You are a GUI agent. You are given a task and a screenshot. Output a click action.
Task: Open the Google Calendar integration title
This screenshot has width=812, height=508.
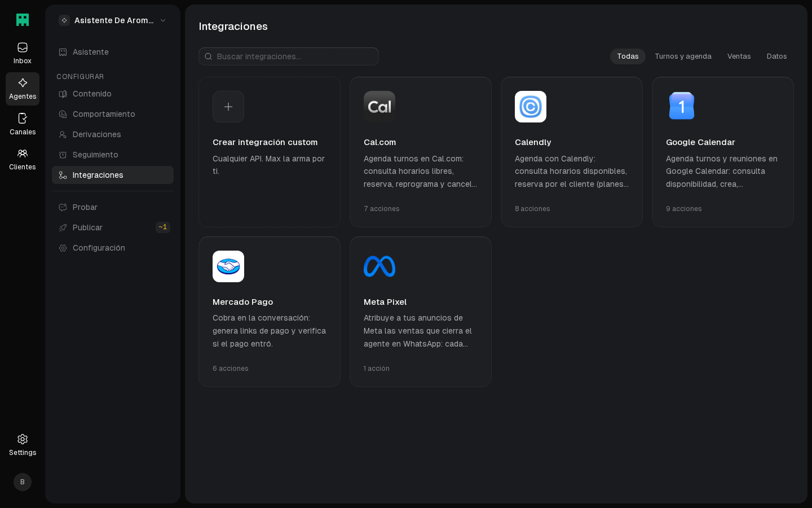pyautogui.click(x=700, y=142)
